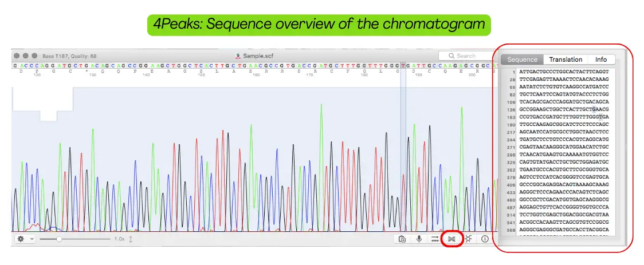Image resolution: width=644 pixels, height=265 pixels.
Task: Click the microphone speak sequence icon
Action: click(418, 239)
